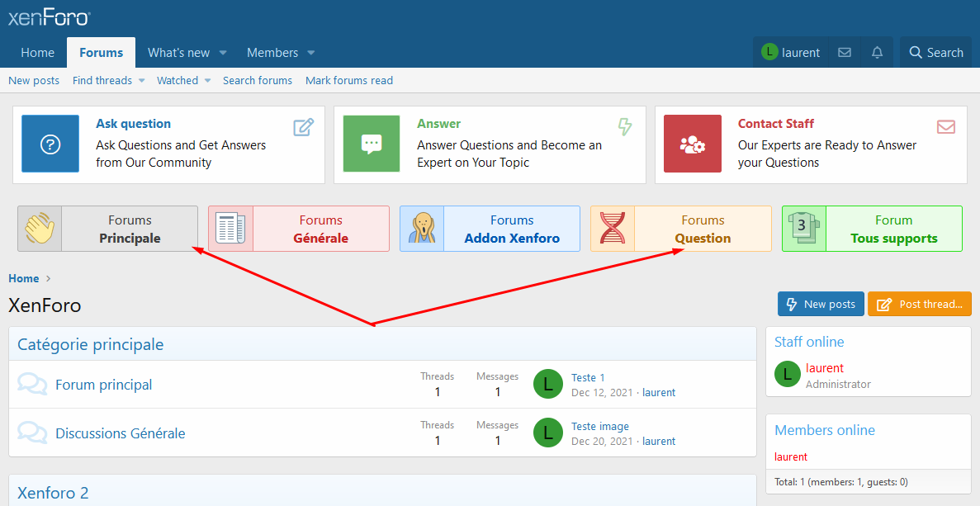Open the alerts bell icon

877,53
